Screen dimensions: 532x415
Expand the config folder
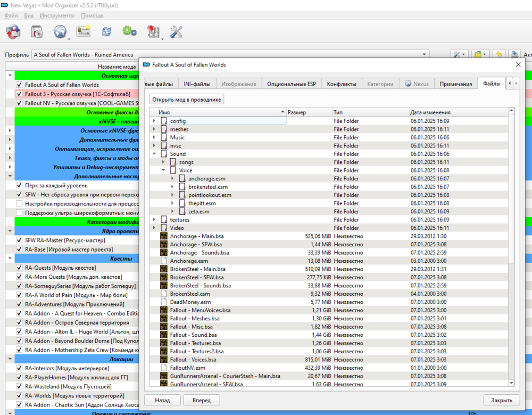154,121
